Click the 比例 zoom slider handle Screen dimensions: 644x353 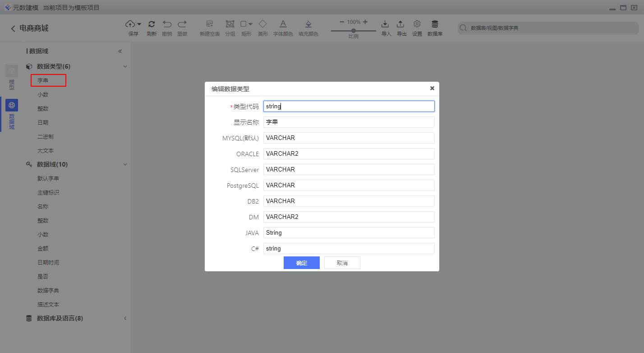click(354, 31)
